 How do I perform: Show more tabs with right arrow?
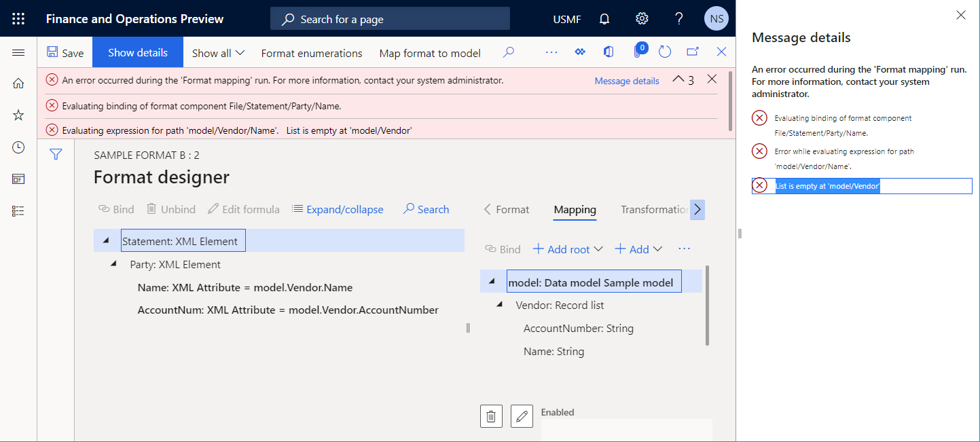(697, 209)
